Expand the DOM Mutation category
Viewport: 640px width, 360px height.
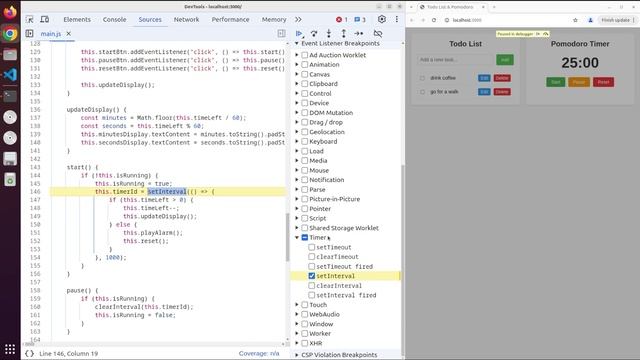point(297,113)
